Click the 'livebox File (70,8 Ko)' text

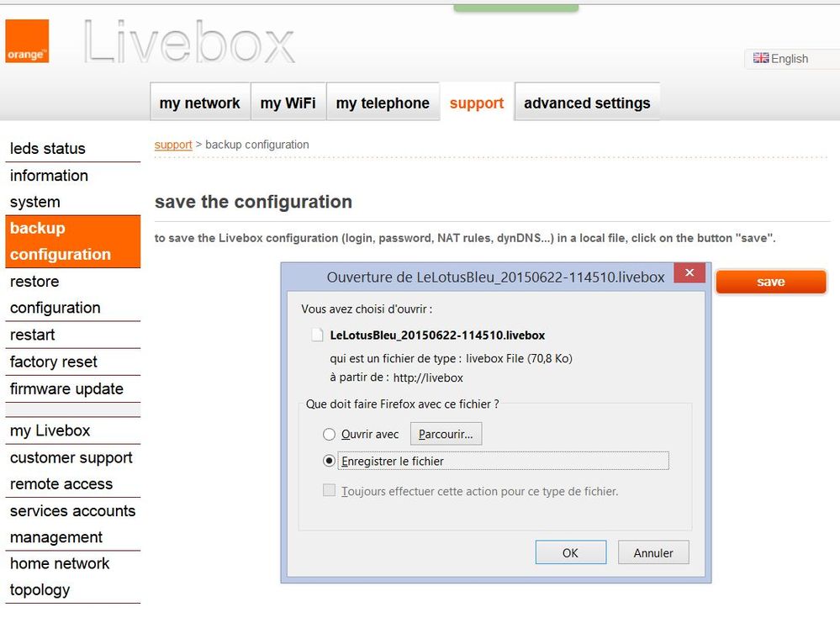click(519, 358)
